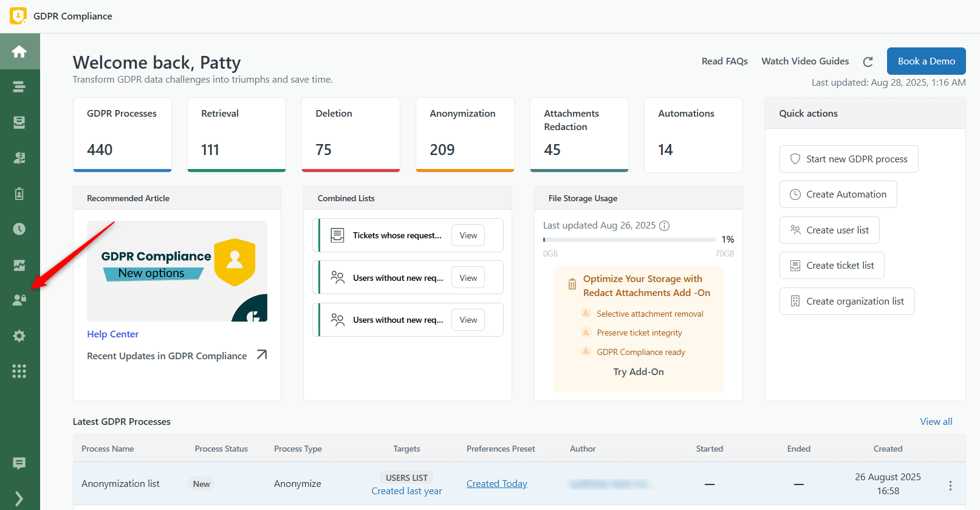Click Create organization list quick action
This screenshot has height=510, width=980.
[x=847, y=302]
